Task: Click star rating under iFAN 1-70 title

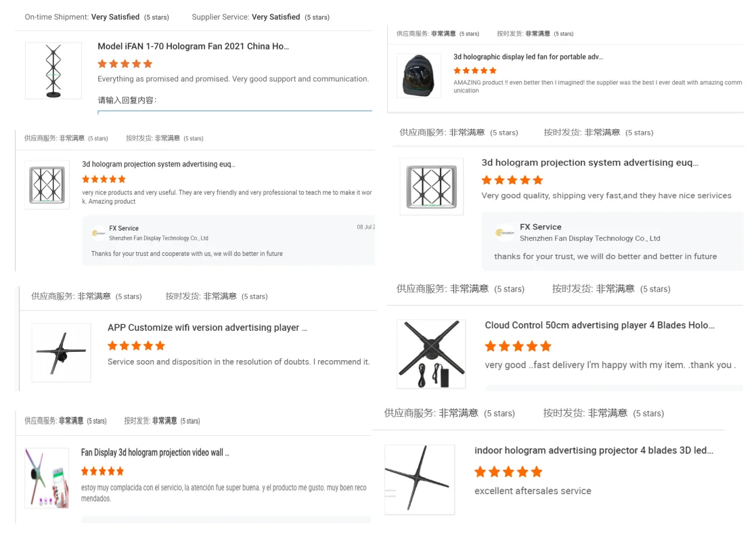Action: click(125, 64)
